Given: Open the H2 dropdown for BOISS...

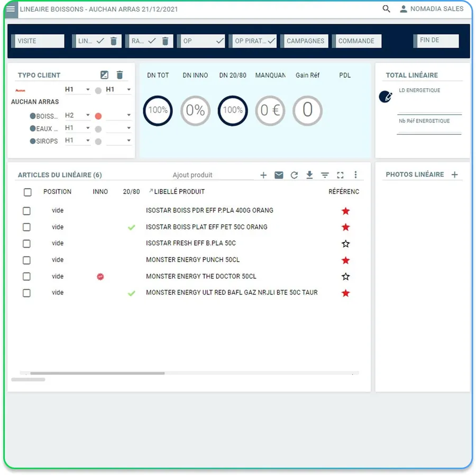Looking at the screenshot, I should click(x=77, y=115).
